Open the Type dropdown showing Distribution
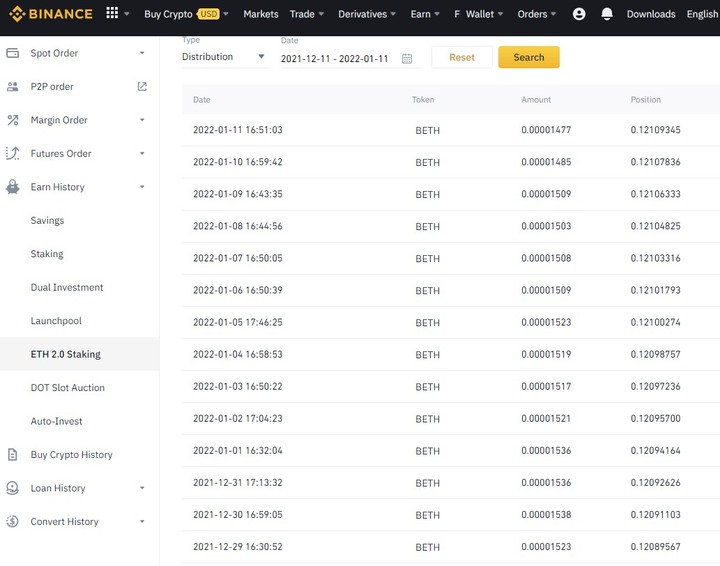The height and width of the screenshot is (566, 720). click(x=223, y=57)
